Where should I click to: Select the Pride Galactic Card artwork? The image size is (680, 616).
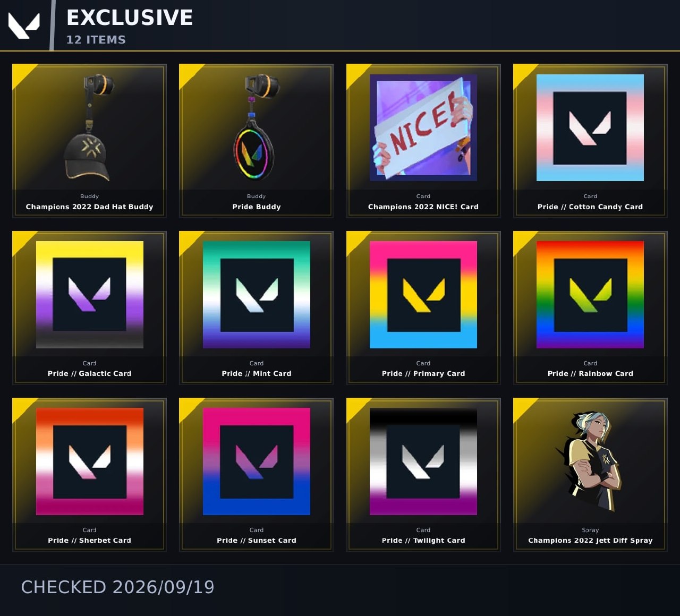pos(90,295)
